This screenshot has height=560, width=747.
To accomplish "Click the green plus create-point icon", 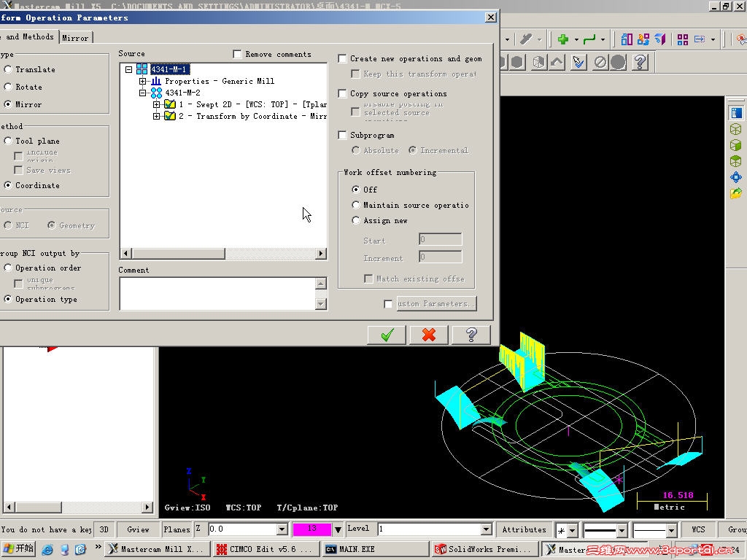I will (x=563, y=39).
